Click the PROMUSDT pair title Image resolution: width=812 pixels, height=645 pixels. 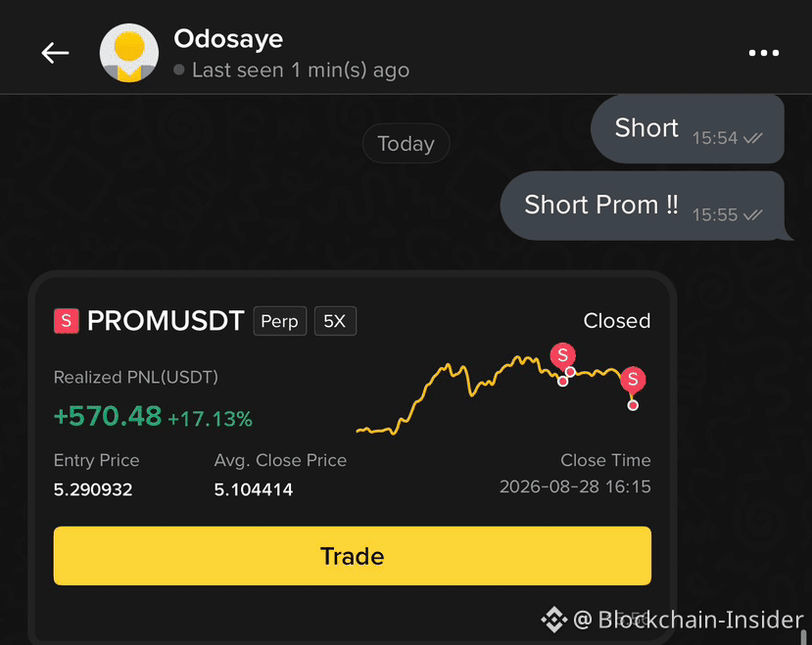166,321
